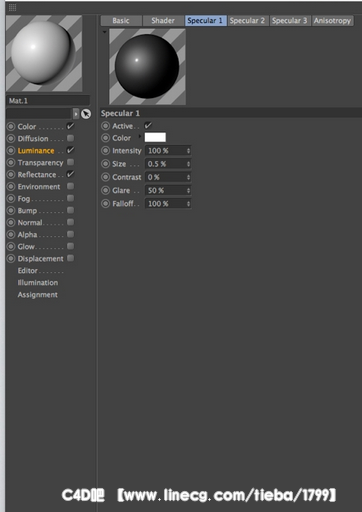Enable the Diffusion channel checkbox
Viewport: 362px width, 512px height.
tap(70, 138)
